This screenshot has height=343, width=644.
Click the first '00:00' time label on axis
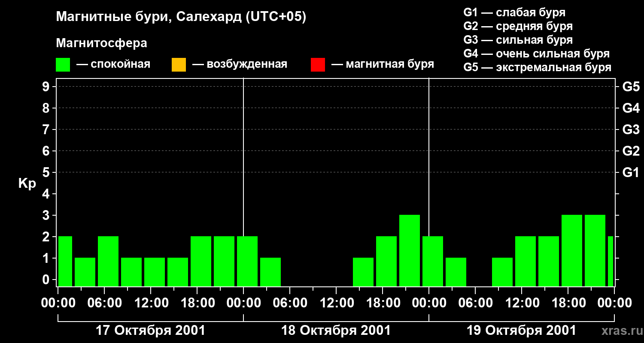(58, 303)
